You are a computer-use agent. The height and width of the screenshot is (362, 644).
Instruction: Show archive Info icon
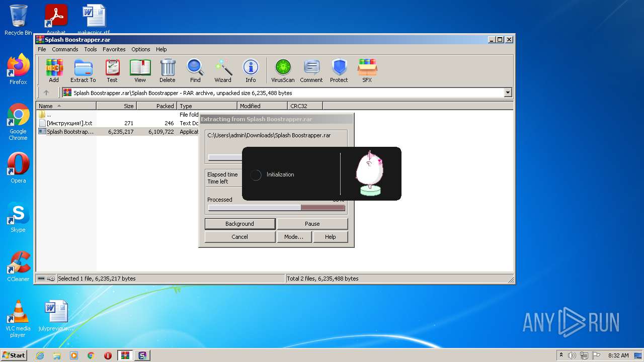click(251, 70)
